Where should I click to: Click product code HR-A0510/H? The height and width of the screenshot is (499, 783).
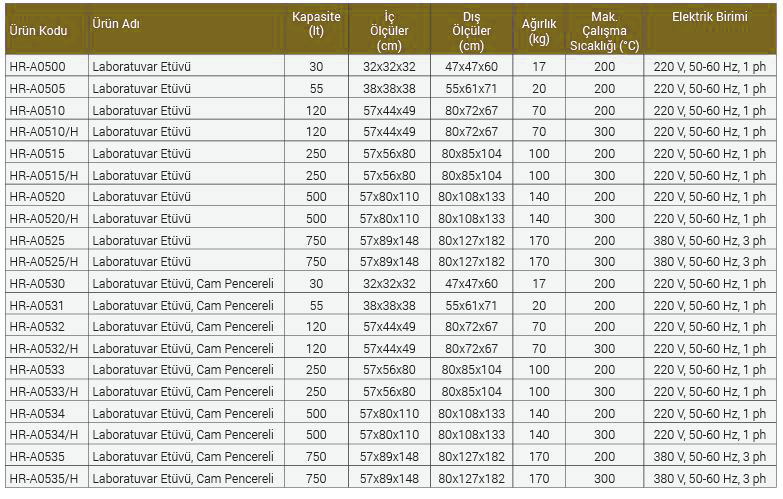[x=43, y=132]
